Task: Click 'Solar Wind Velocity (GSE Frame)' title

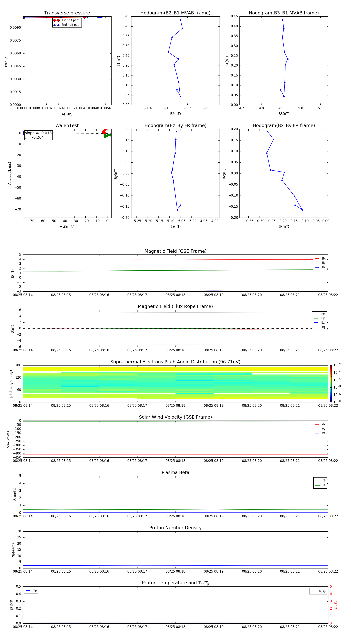Action: tap(175, 417)
